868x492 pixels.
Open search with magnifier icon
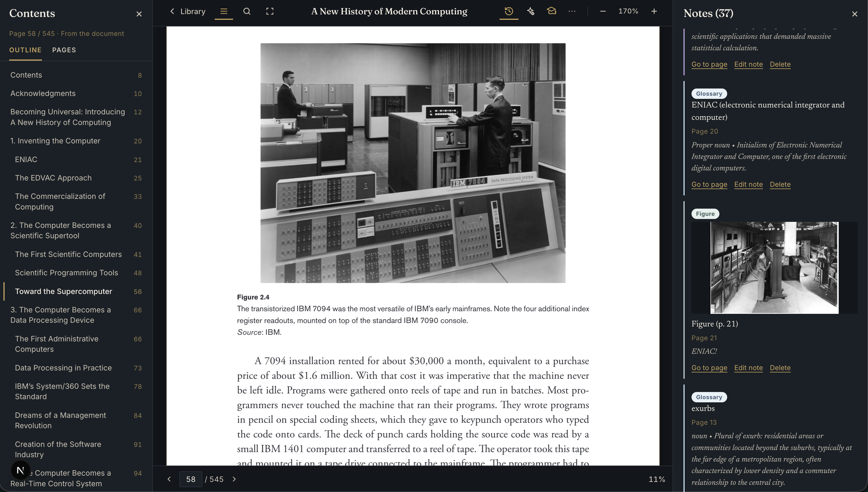pos(247,11)
